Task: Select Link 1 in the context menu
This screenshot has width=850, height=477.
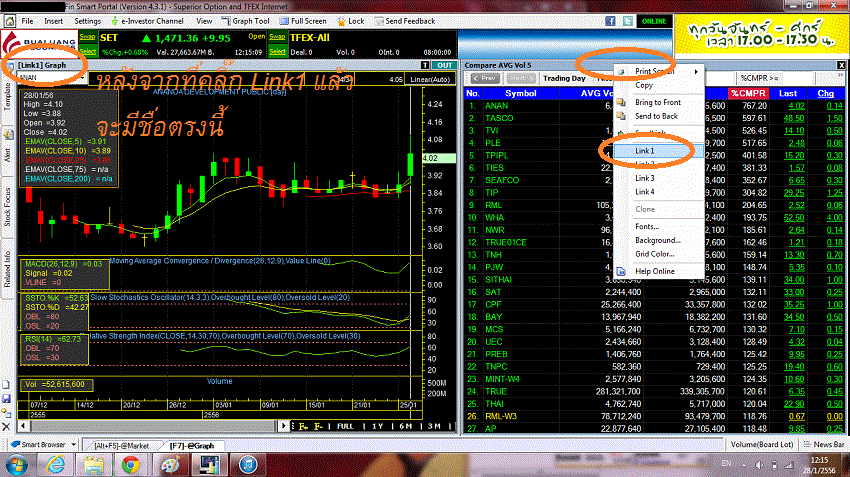Action: coord(658,151)
